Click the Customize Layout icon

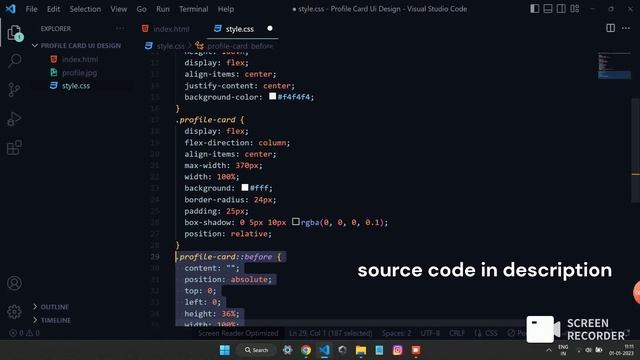coord(575,9)
